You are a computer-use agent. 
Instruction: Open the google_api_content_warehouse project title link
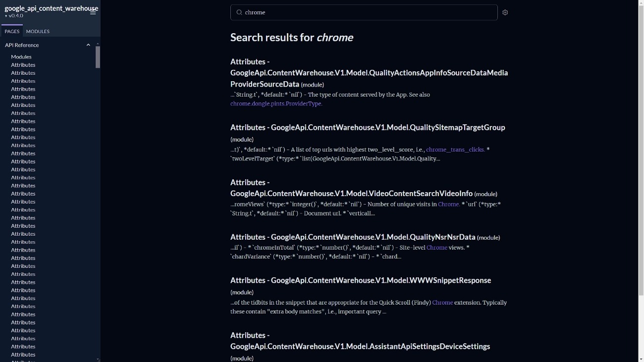[51, 8]
